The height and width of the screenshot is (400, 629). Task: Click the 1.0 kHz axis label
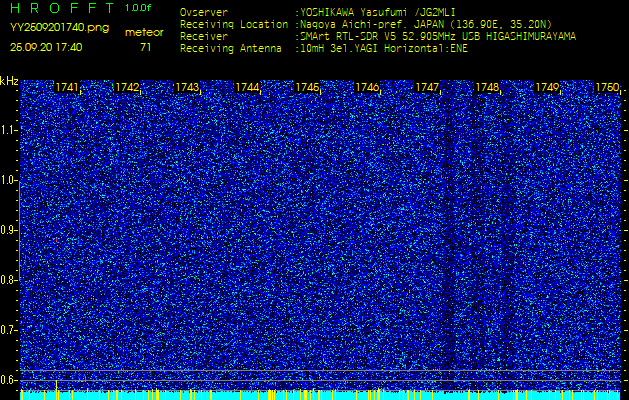pos(7,181)
